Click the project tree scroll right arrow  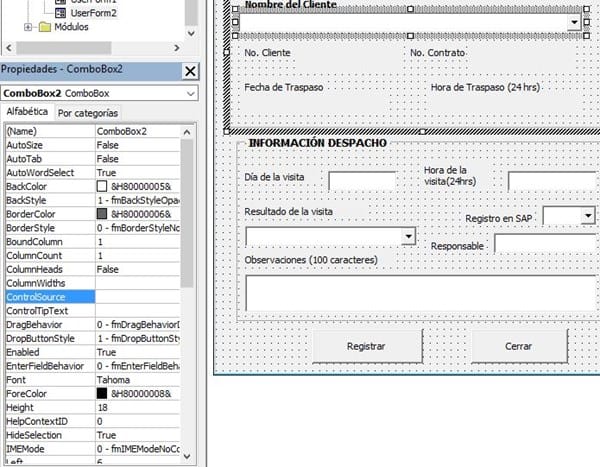click(x=176, y=48)
